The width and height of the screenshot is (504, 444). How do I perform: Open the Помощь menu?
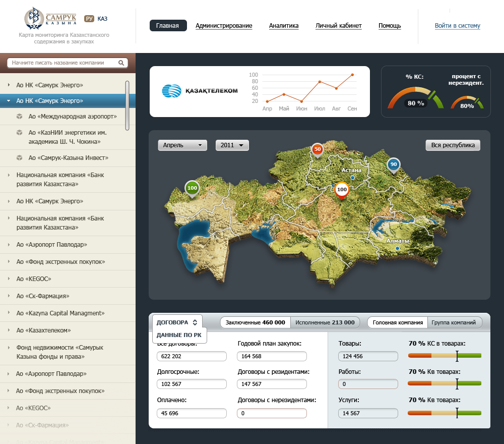(390, 26)
